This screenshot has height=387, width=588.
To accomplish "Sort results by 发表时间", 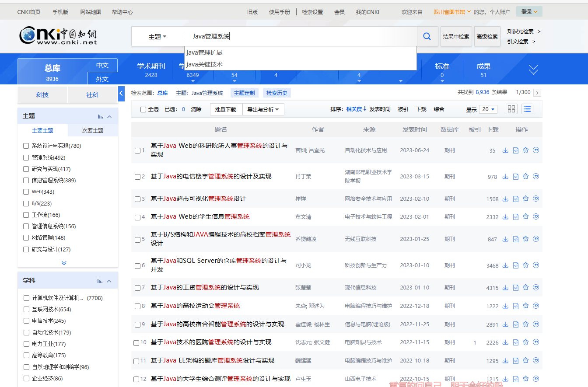I will [x=380, y=109].
